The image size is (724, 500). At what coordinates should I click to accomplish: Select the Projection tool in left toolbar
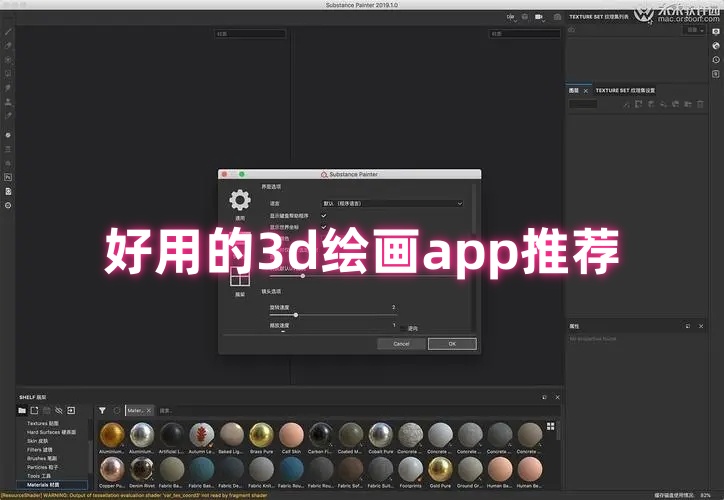8,60
